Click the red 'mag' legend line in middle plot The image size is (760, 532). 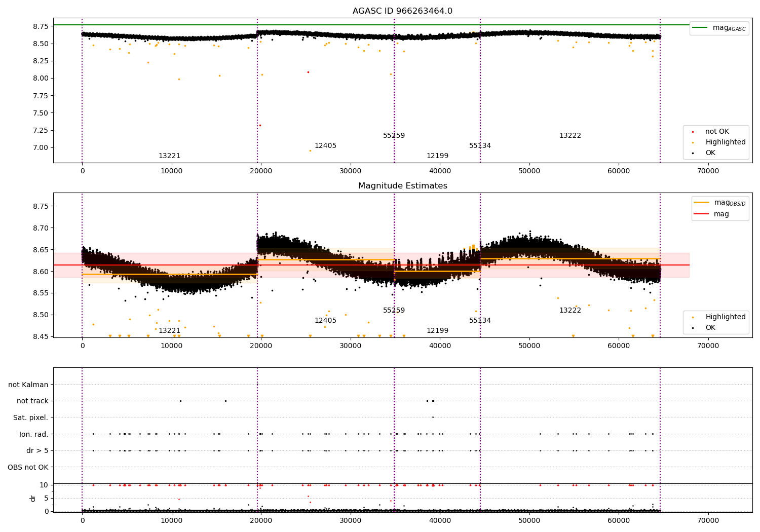(702, 214)
